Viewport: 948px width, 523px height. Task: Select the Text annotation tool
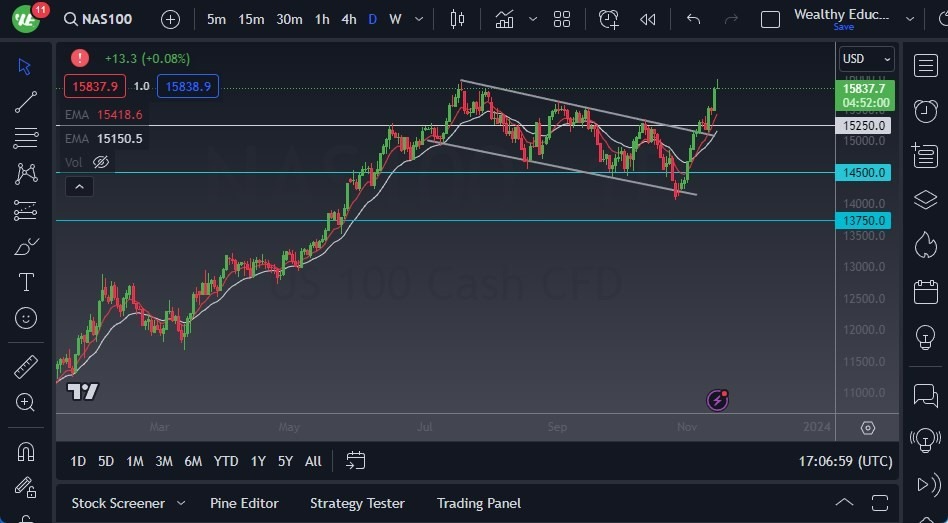click(26, 282)
